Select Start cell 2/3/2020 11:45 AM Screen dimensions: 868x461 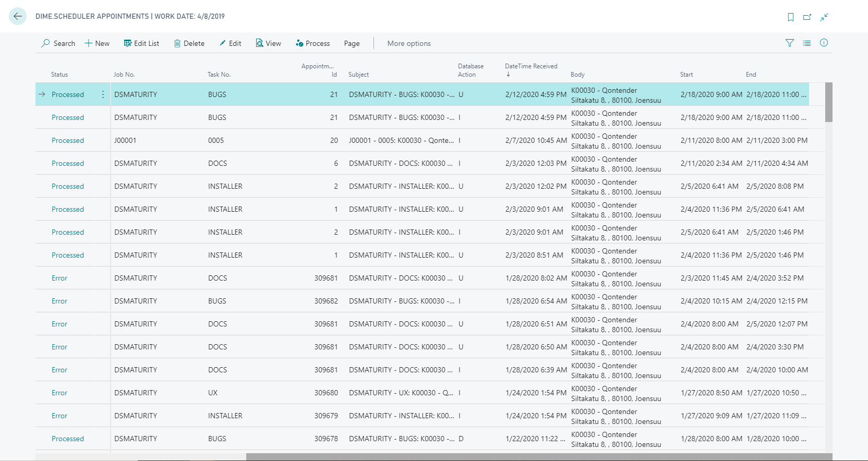(x=711, y=278)
